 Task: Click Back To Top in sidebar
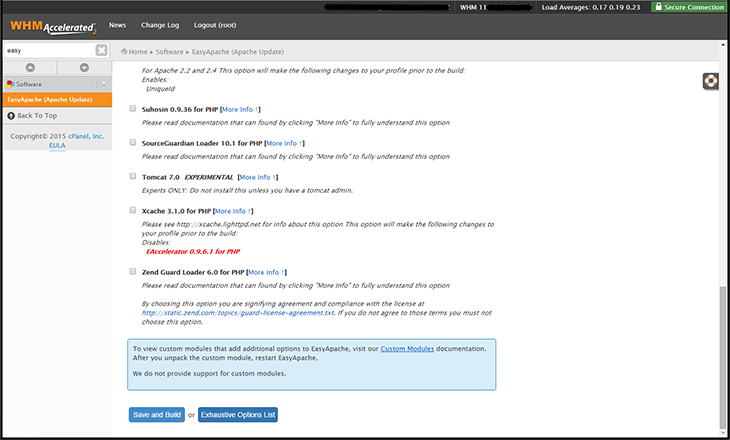click(37, 115)
